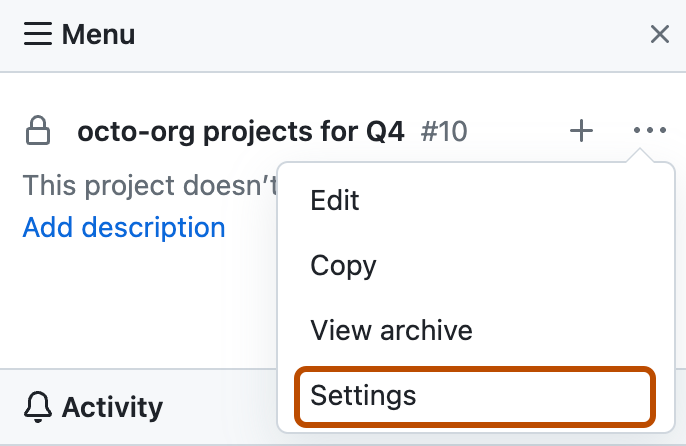Click the lock icon beside project title

click(38, 131)
